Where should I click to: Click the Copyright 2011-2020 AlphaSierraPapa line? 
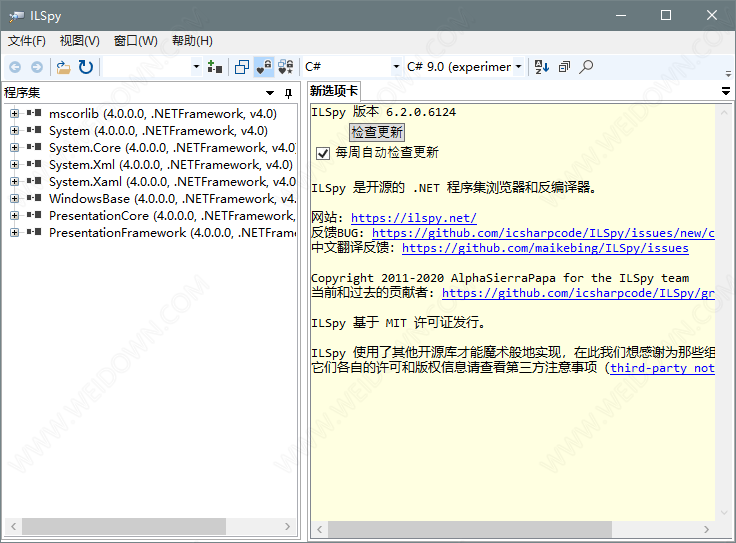[500, 278]
